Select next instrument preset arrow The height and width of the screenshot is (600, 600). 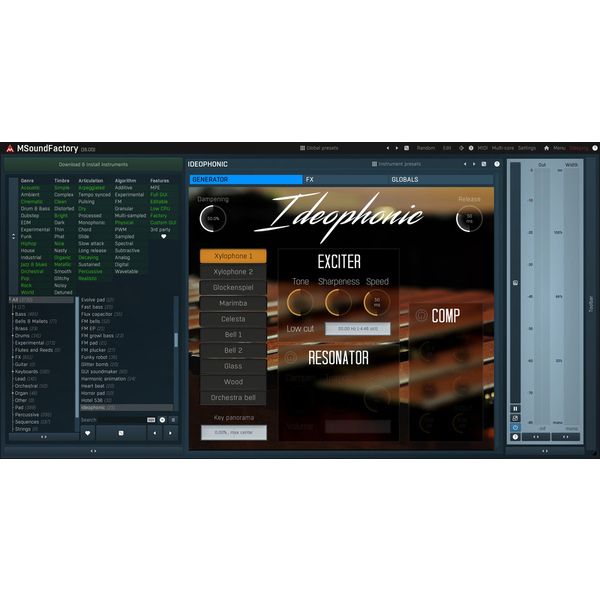(474, 164)
